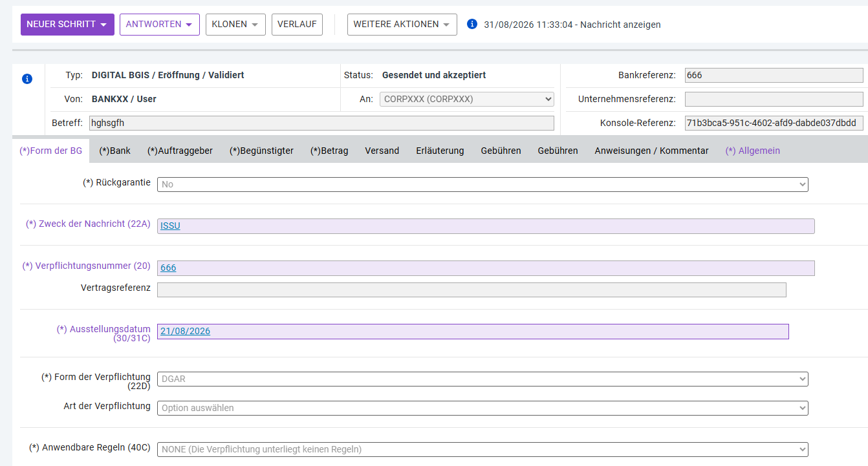Viewport: 868px width, 466px height.
Task: Click the Verpflichtungsnummer (20) label
Action: tap(87, 266)
